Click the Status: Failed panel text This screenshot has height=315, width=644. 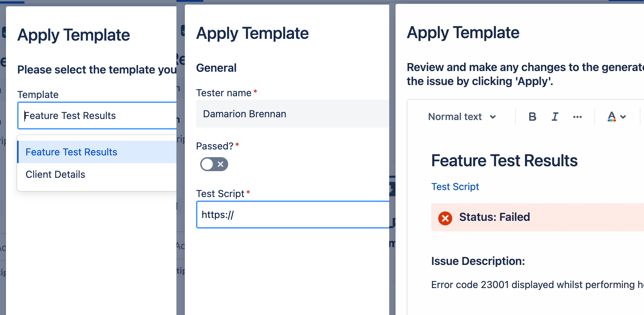495,217
